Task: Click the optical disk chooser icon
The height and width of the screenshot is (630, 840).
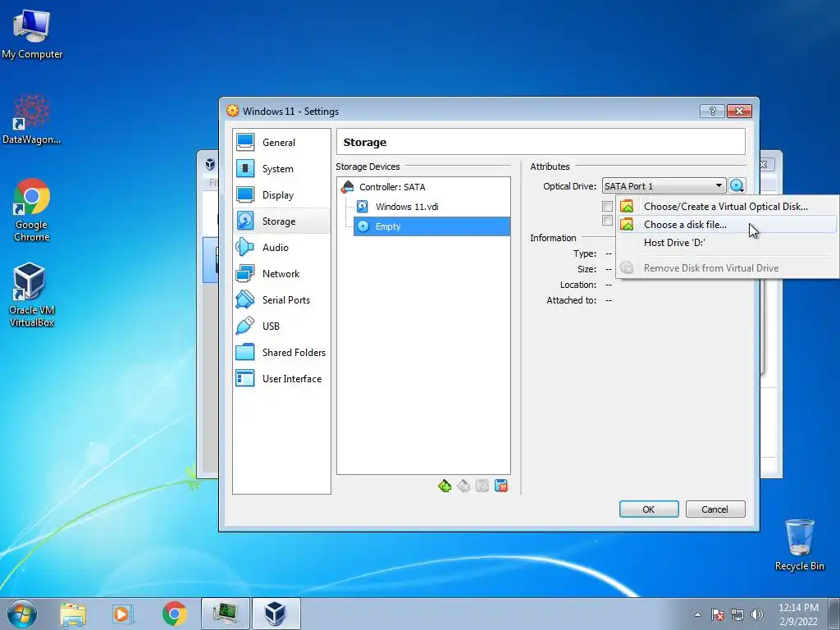Action: pyautogui.click(x=737, y=186)
